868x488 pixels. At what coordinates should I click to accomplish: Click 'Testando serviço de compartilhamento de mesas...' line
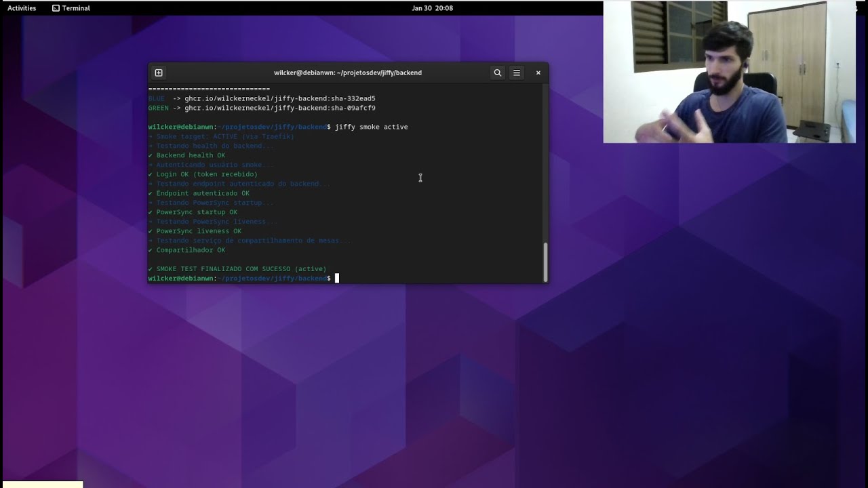pyautogui.click(x=250, y=241)
